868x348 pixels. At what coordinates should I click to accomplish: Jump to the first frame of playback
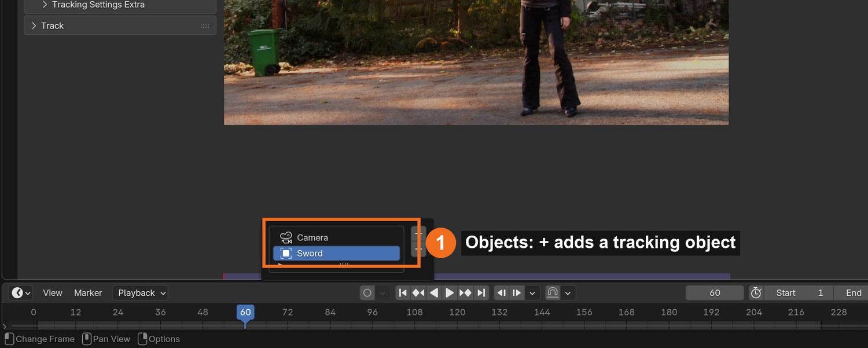403,293
